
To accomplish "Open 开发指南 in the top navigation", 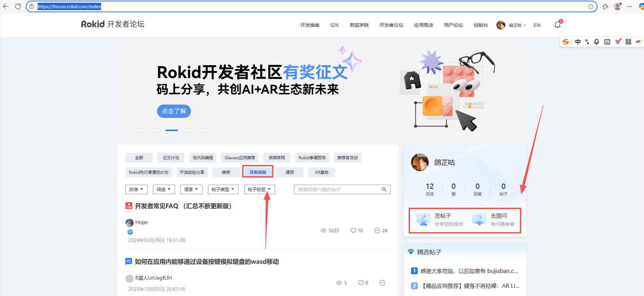I will (310, 25).
